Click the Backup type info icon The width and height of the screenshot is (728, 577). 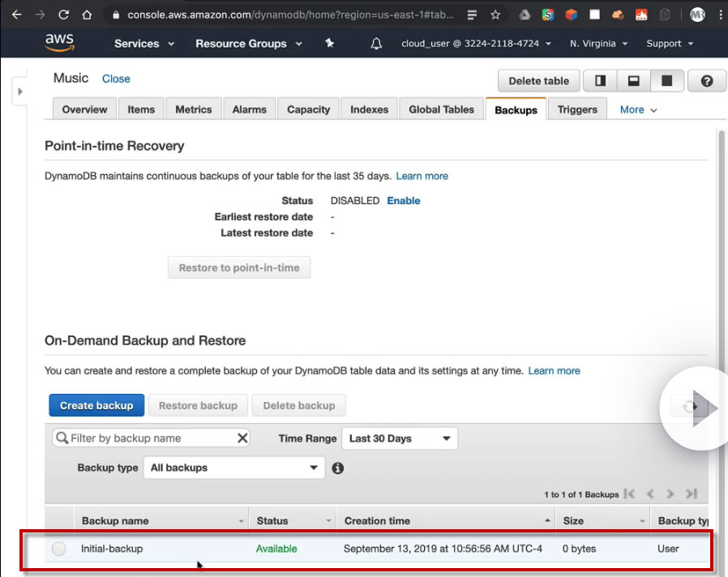pyautogui.click(x=337, y=468)
